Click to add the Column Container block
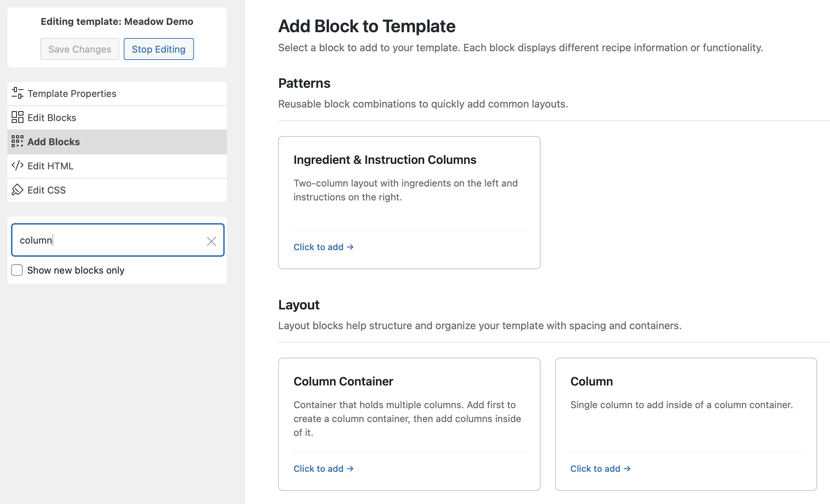This screenshot has height=504, width=830. pos(323,469)
